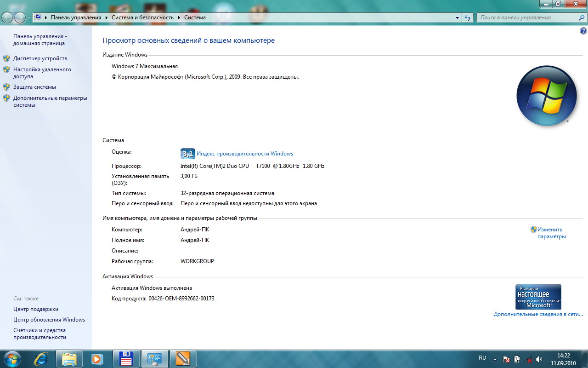Click Активация Windows выполнена text
This screenshot has height=368, width=588.
(152, 288)
